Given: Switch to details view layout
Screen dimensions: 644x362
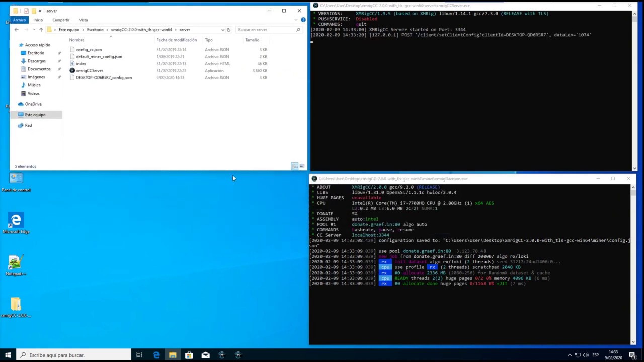Looking at the screenshot, I should click(x=294, y=166).
